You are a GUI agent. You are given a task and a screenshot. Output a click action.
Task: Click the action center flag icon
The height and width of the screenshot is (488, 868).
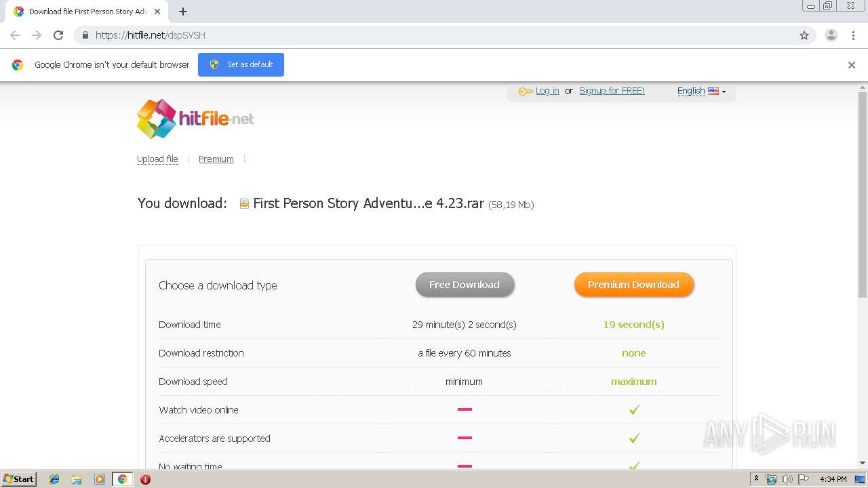pyautogui.click(x=804, y=479)
